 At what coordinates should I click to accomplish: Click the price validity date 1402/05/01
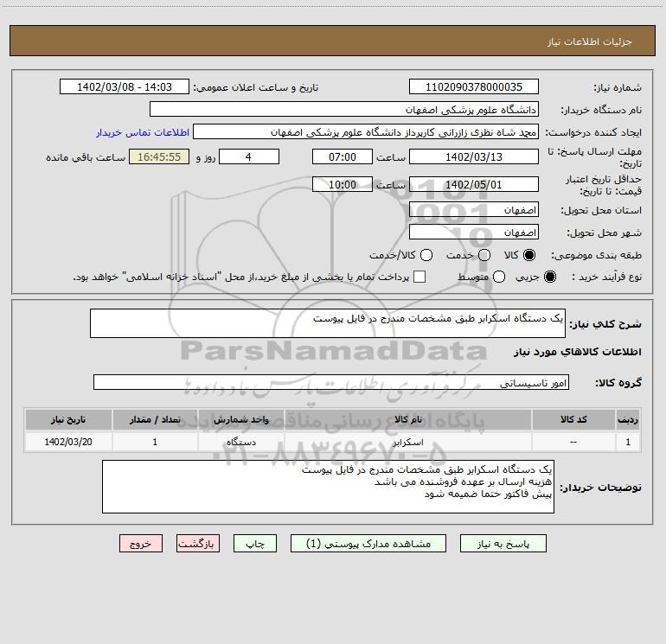pos(474,185)
